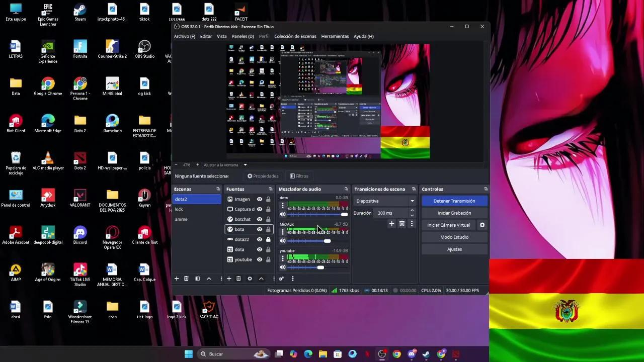Screen dimensions: 644x362
Task: Activate Modo Estudio
Action: pos(454,237)
